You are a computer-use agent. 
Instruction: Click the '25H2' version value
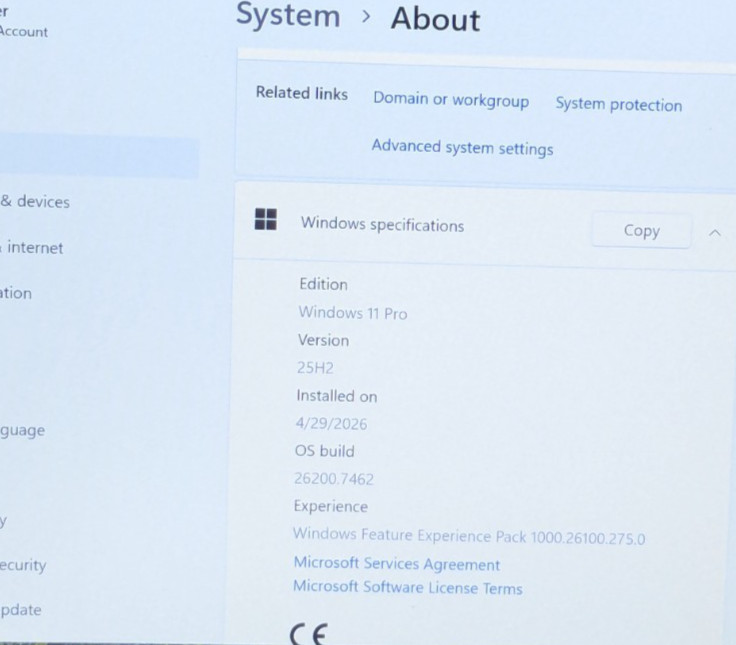(x=315, y=368)
